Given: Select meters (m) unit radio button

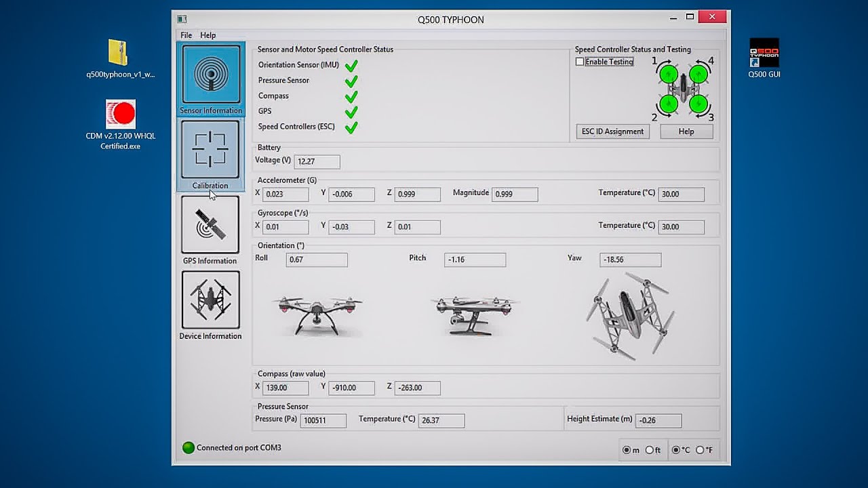Looking at the screenshot, I should (627, 450).
